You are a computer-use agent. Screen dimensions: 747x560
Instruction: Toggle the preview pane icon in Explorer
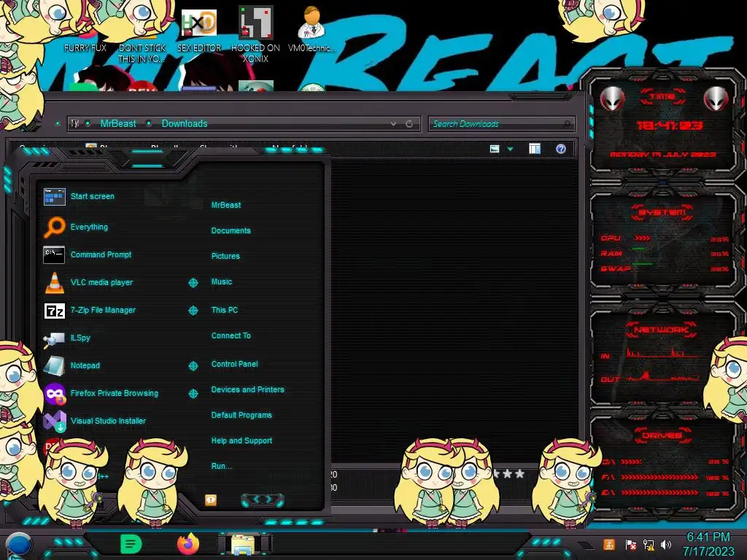point(535,149)
